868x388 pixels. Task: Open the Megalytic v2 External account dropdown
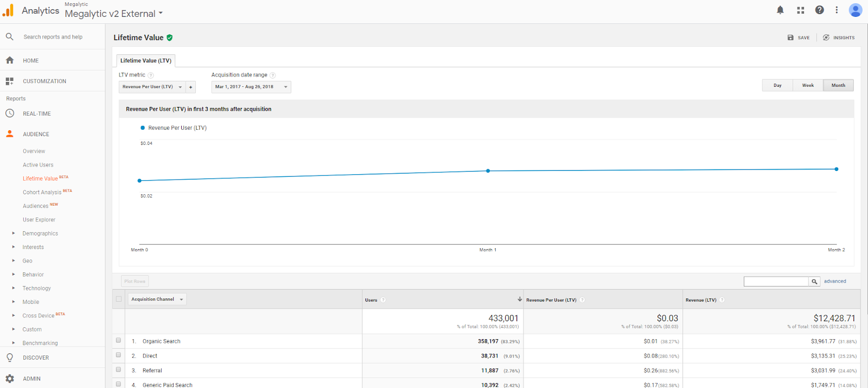[114, 14]
